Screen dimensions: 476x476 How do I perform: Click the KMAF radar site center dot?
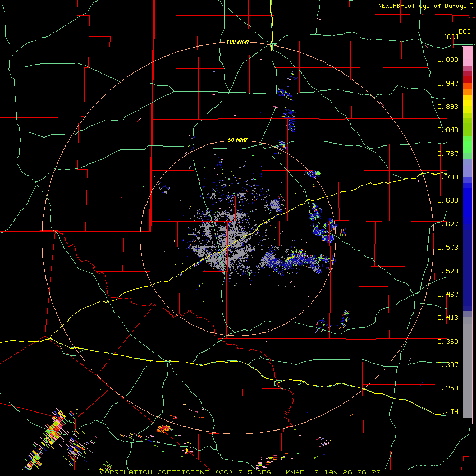coord(239,237)
